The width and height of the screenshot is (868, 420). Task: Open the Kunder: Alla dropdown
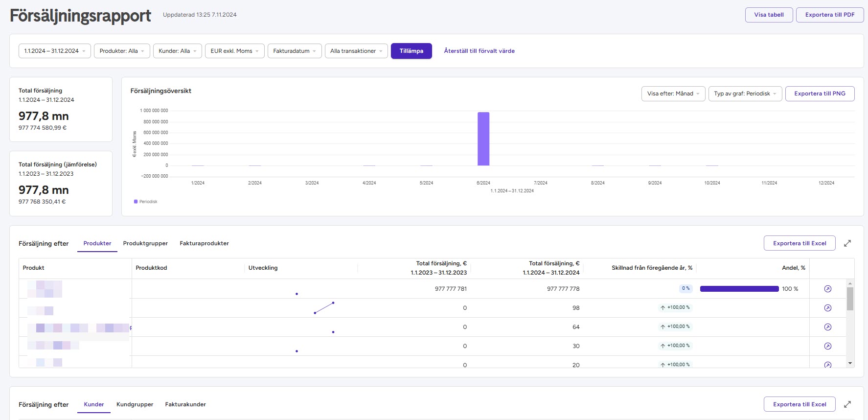coord(177,51)
